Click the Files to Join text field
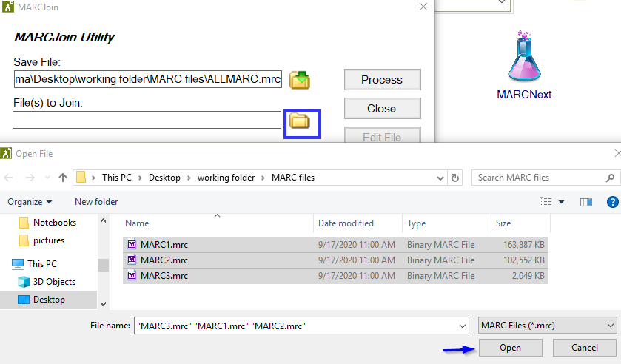Viewport: 621px width, 364px height. 147,120
